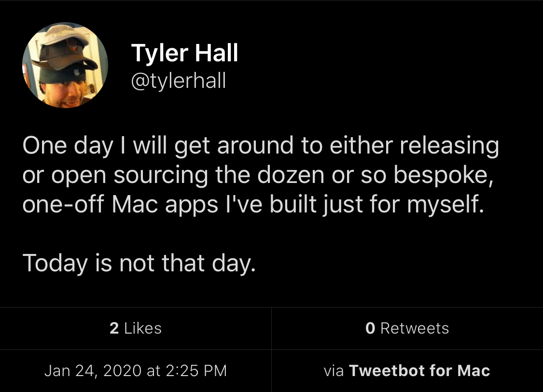Viewport: 543px width, 392px height.
Task: Click the display name Tyler Hall
Action: pyautogui.click(x=184, y=53)
